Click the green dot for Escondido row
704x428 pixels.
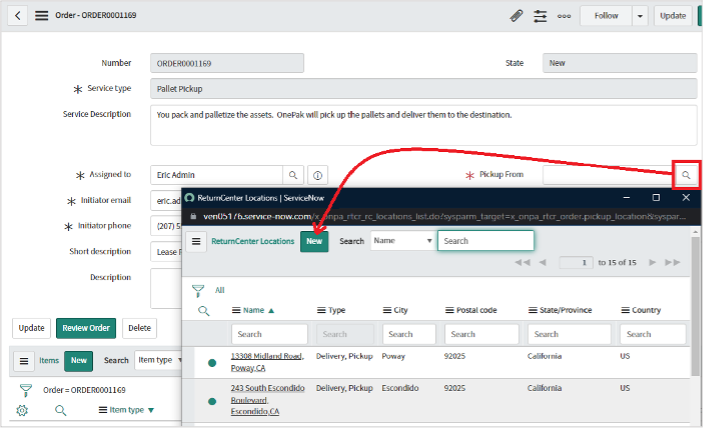212,402
